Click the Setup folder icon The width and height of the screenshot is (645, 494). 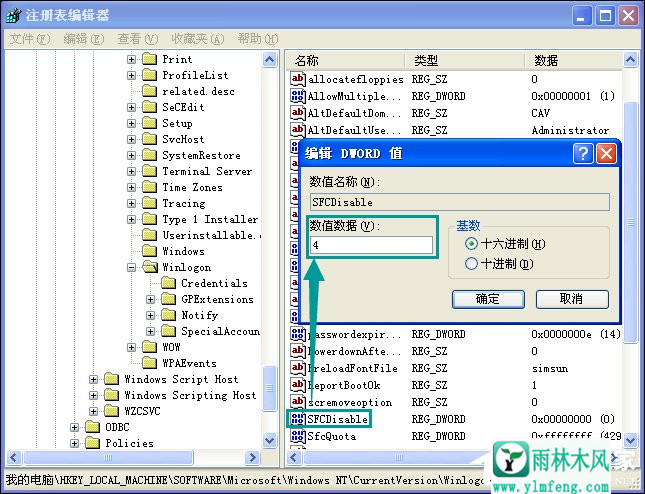(149, 123)
